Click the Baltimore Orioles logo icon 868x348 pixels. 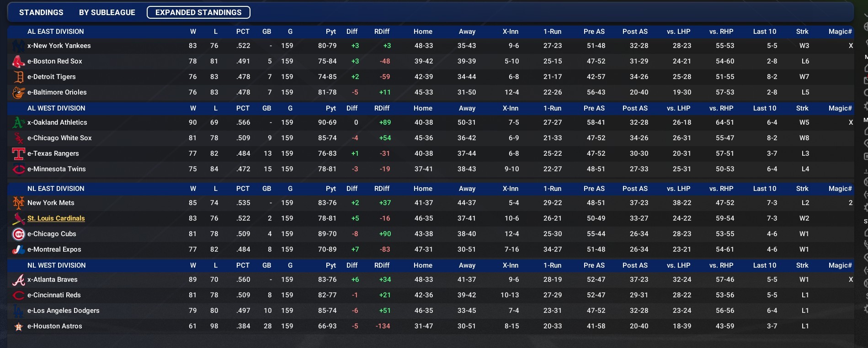[x=18, y=93]
